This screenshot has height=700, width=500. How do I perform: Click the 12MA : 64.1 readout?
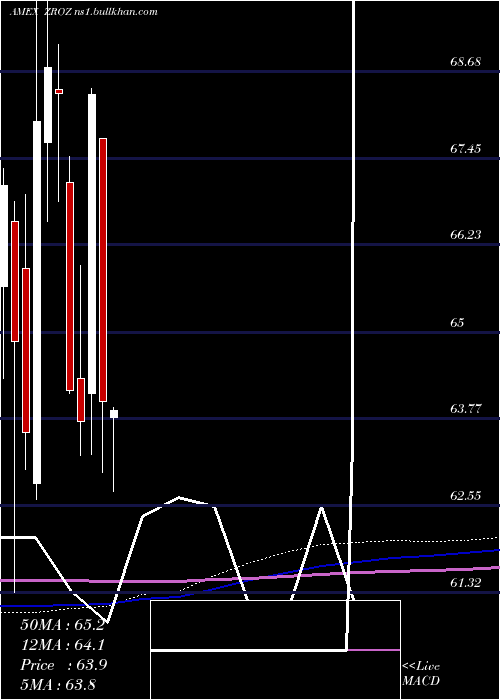[62, 645]
